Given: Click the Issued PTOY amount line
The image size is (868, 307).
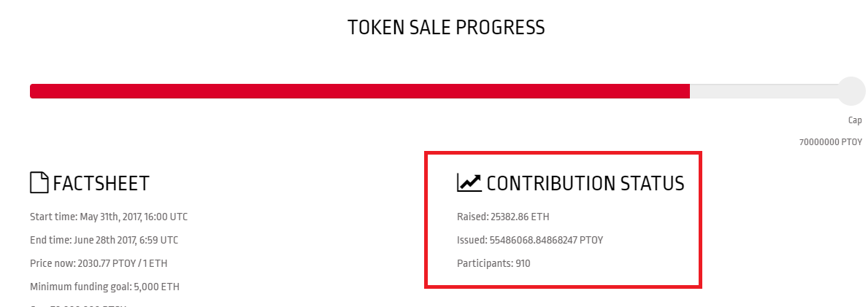Looking at the screenshot, I should coord(530,240).
